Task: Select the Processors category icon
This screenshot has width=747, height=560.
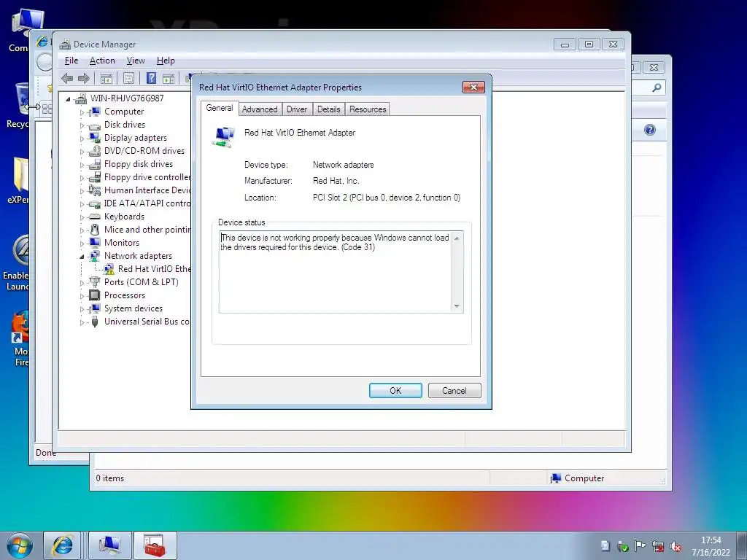Action: click(x=95, y=295)
